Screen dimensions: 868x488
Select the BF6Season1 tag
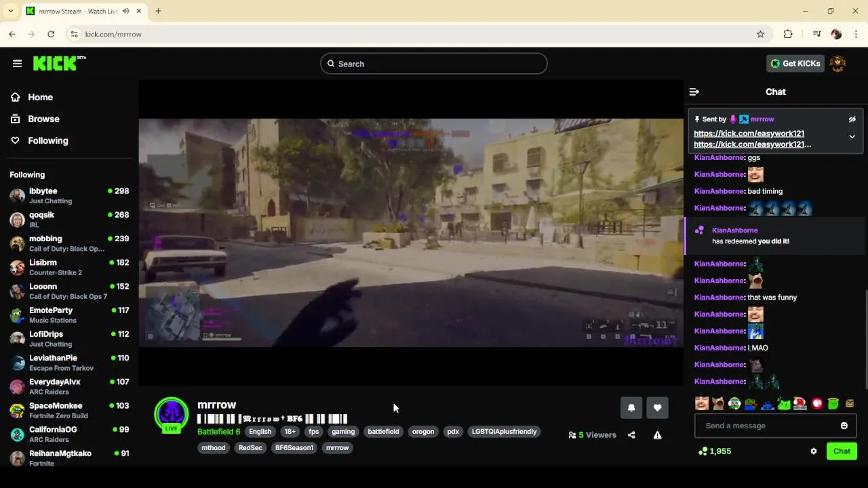(294, 448)
